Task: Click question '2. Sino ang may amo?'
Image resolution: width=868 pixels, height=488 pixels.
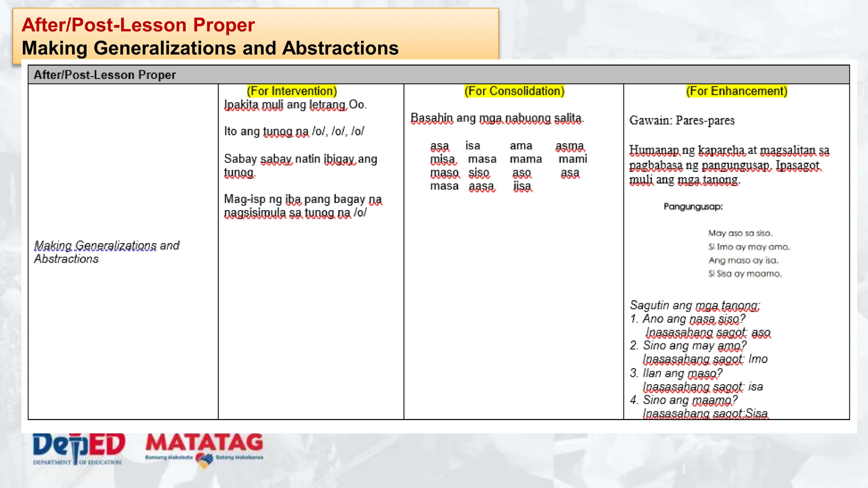Action: 688,346
